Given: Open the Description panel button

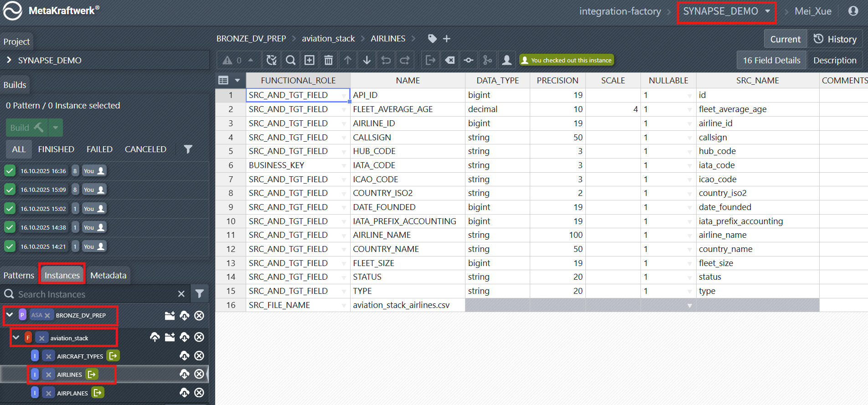Looking at the screenshot, I should 835,60.
